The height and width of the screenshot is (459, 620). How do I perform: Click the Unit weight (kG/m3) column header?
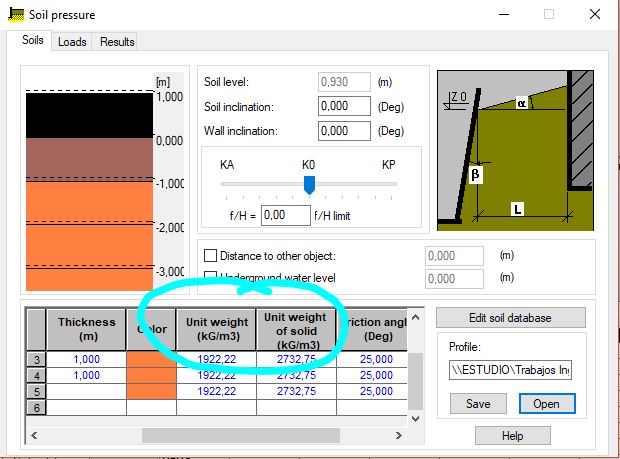[217, 330]
